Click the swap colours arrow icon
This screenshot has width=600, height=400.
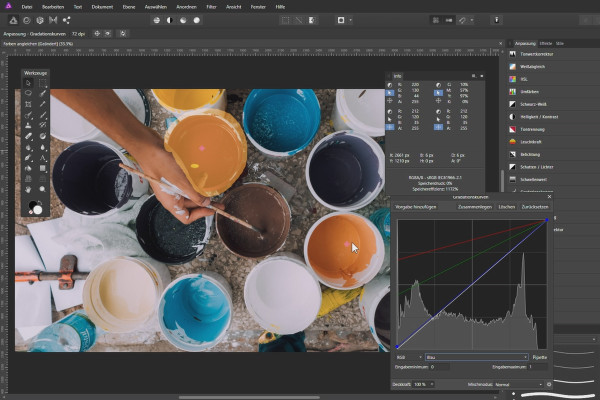click(40, 202)
